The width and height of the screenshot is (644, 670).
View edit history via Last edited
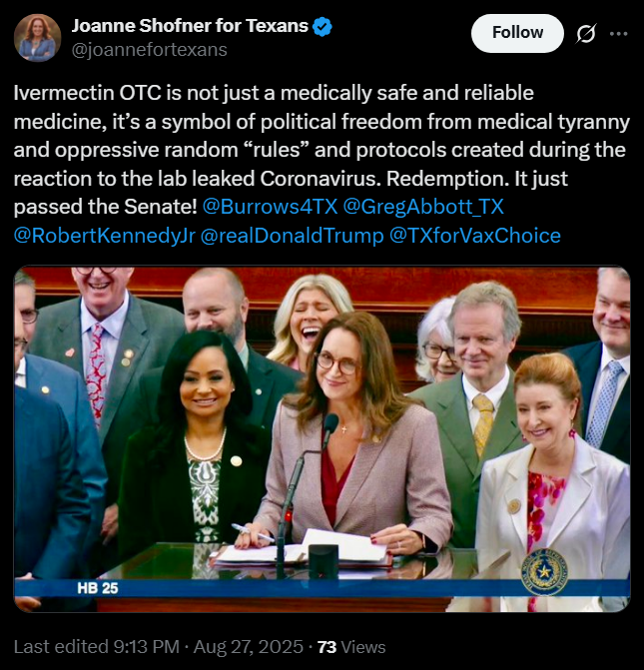(61, 646)
